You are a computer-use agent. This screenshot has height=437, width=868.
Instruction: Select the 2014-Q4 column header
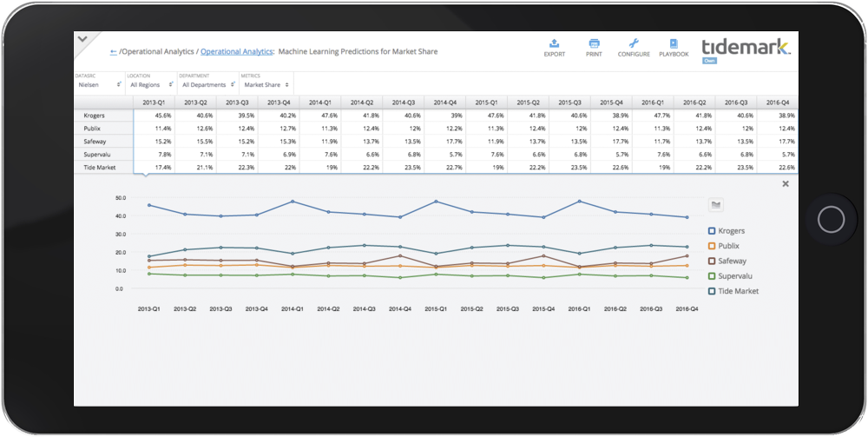pos(444,103)
